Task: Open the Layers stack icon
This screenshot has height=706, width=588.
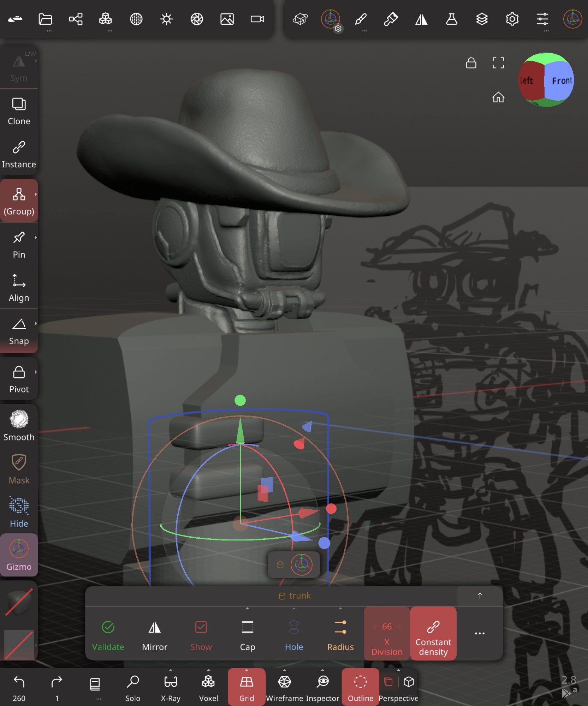Action: tap(482, 19)
